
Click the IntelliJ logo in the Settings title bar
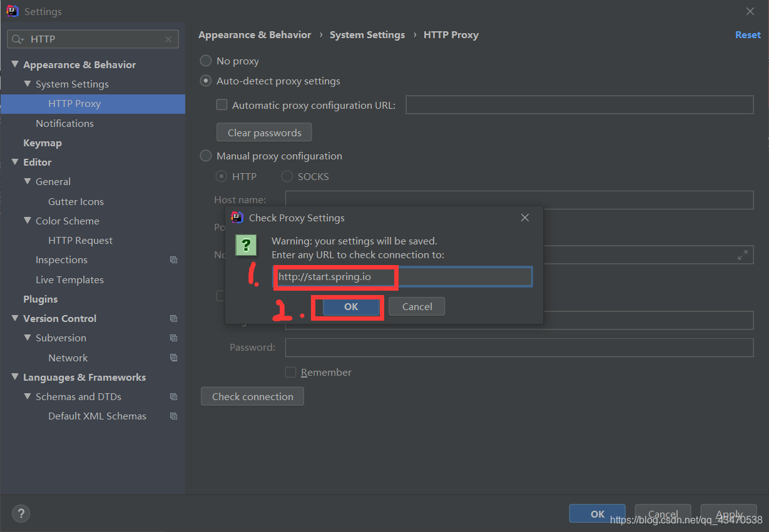tap(13, 11)
